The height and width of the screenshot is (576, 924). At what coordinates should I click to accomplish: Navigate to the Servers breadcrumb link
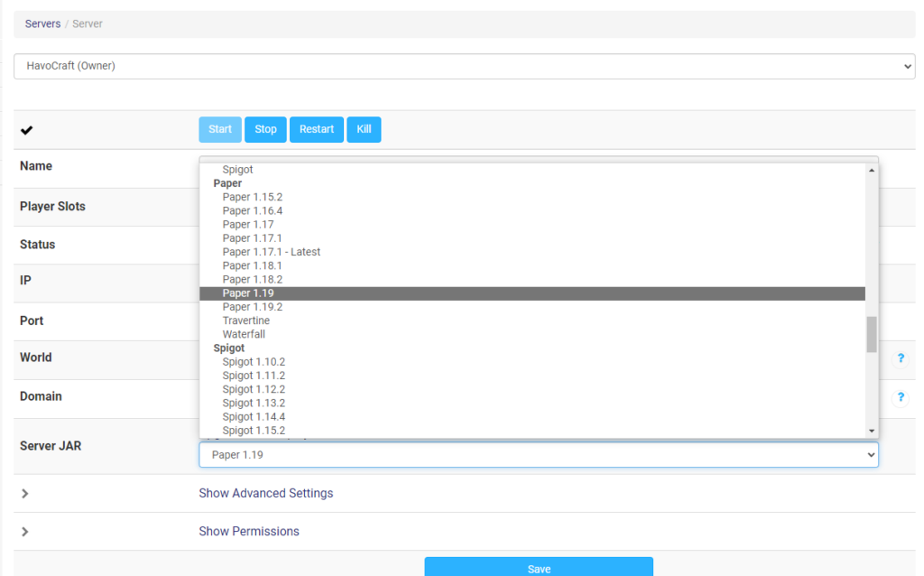pyautogui.click(x=42, y=23)
